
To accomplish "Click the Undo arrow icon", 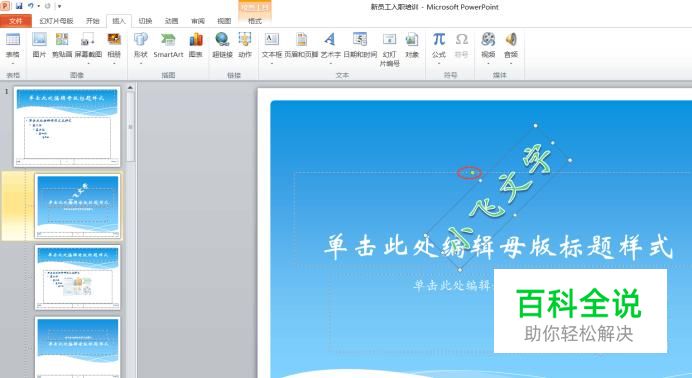I will click(31, 6).
